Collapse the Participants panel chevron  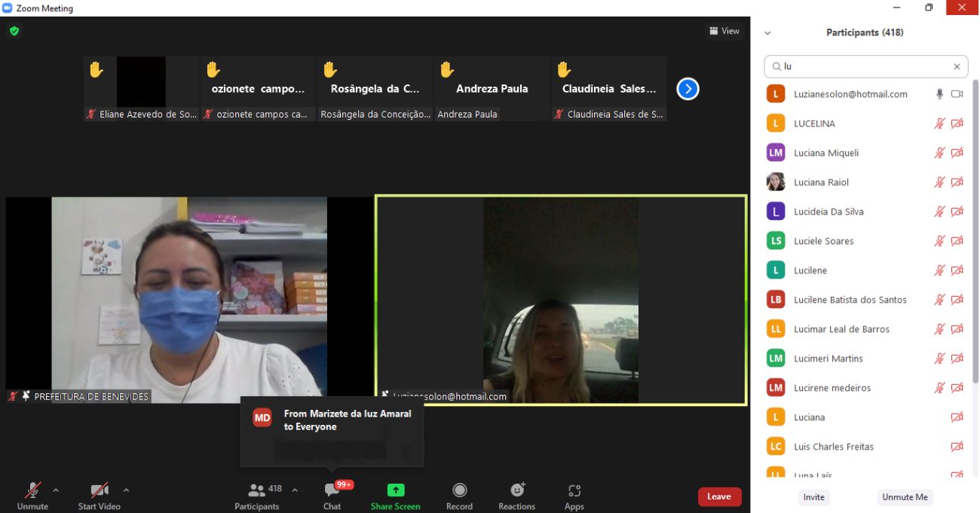coord(767,33)
